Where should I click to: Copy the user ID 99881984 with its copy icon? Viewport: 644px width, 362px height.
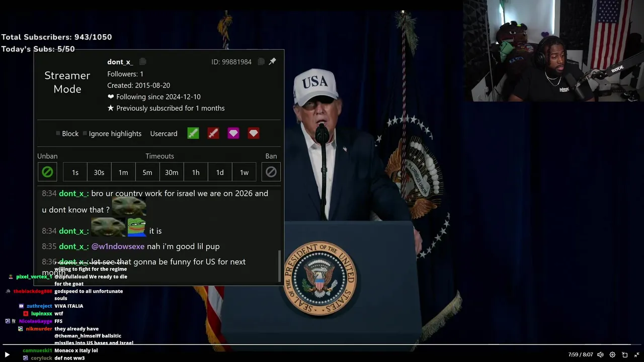[x=261, y=62]
